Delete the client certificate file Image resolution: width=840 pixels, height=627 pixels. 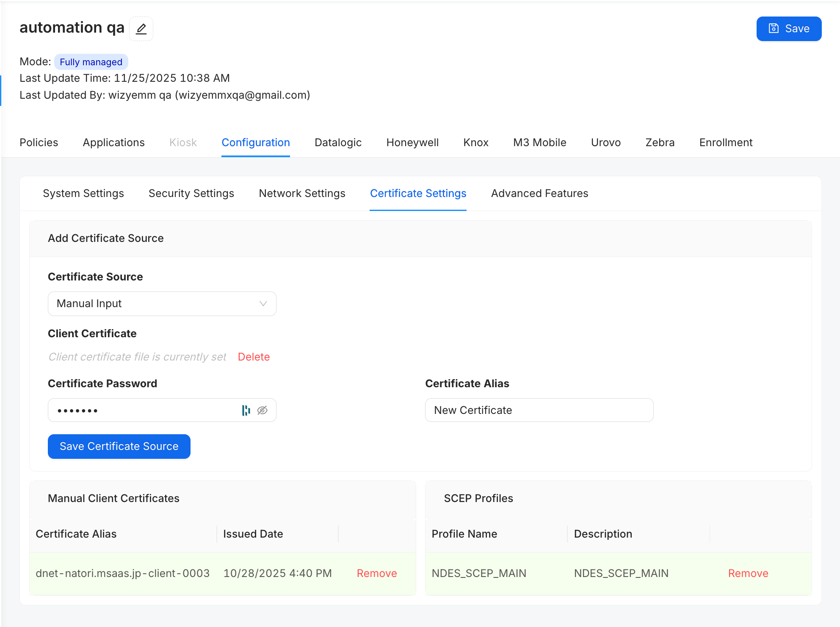(x=254, y=357)
